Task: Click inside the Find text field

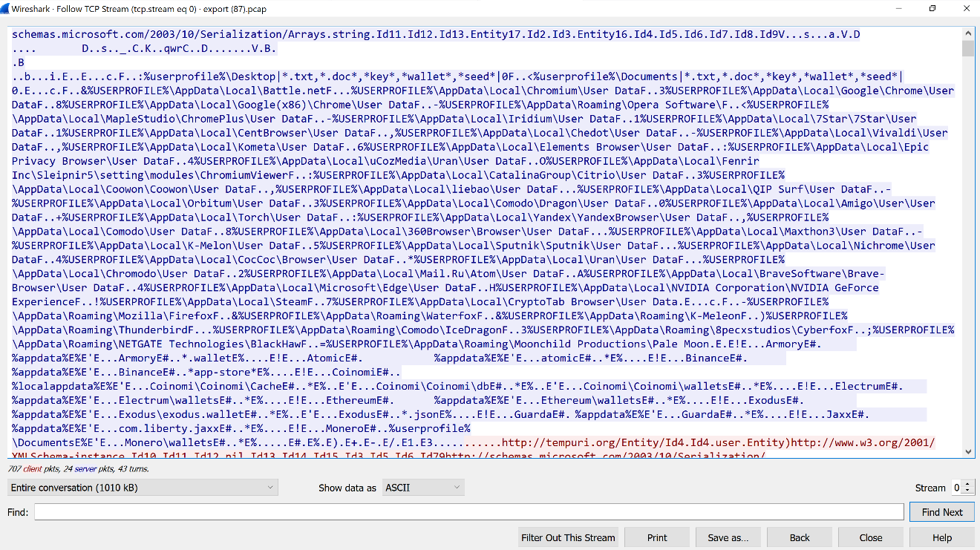Action: pos(468,512)
